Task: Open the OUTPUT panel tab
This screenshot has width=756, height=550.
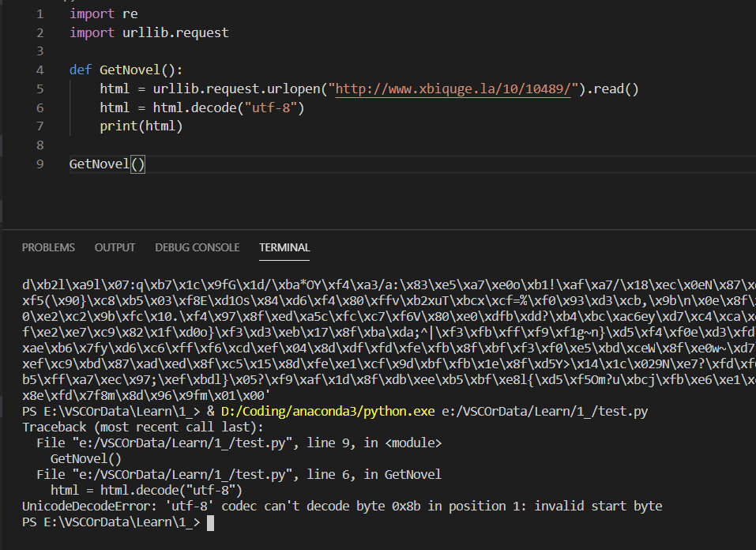Action: pyautogui.click(x=115, y=247)
